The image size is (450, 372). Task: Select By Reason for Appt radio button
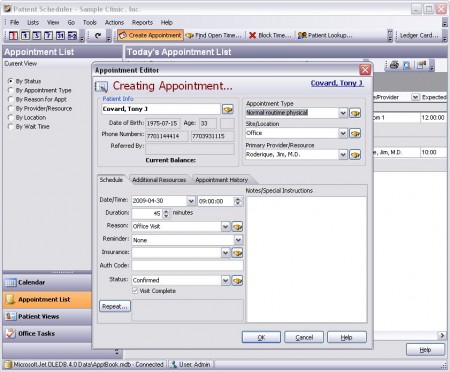click(x=11, y=99)
